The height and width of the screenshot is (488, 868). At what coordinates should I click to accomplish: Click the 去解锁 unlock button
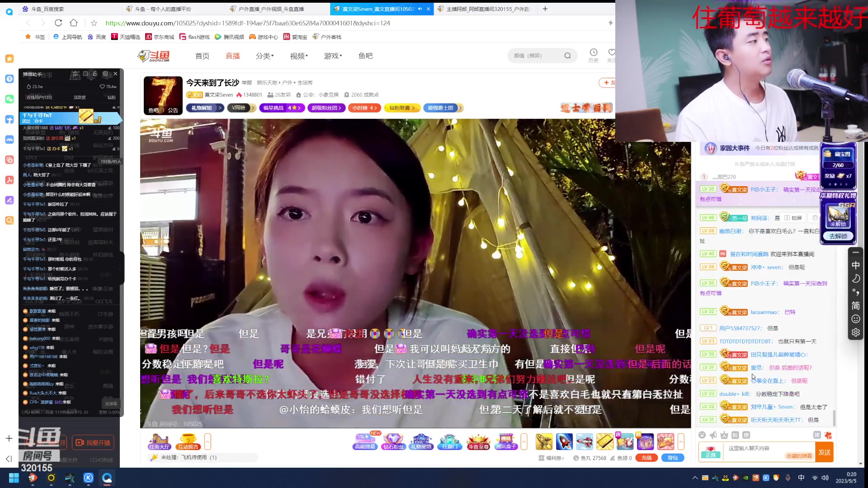pos(838,236)
